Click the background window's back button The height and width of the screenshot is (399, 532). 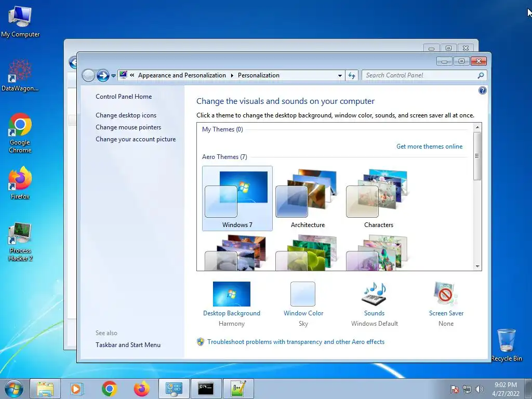pos(73,62)
